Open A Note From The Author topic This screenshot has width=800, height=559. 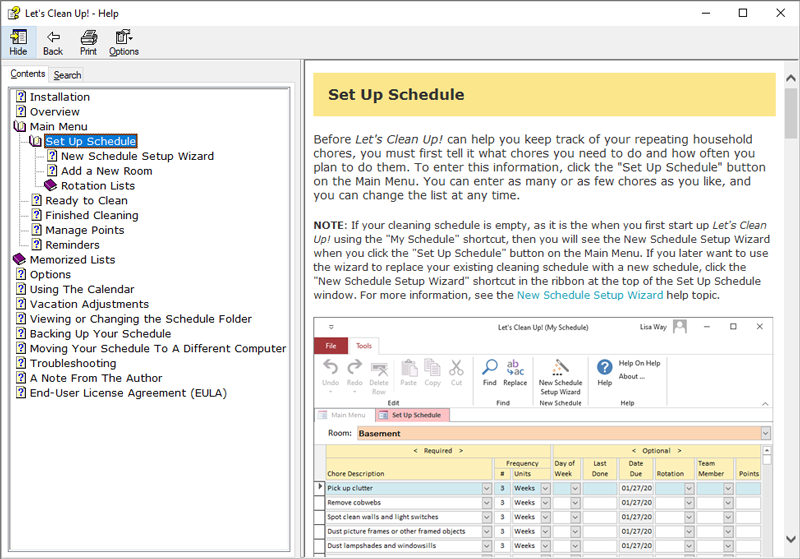pos(96,378)
